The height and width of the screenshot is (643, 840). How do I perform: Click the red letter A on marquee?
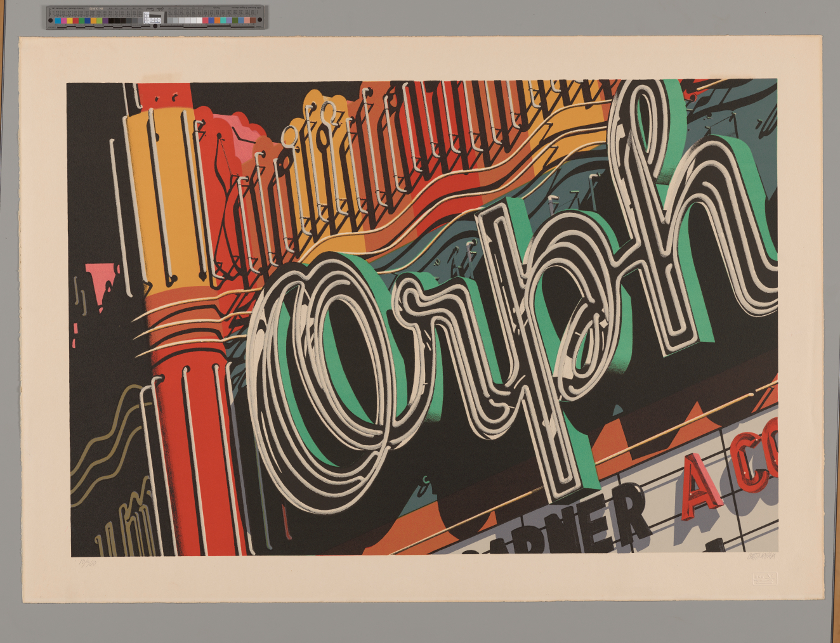[702, 486]
